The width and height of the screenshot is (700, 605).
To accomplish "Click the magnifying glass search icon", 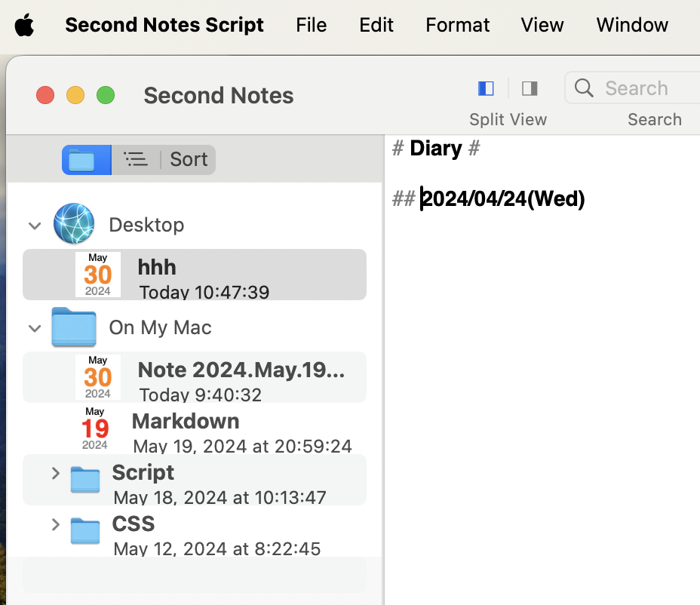I will click(x=584, y=88).
